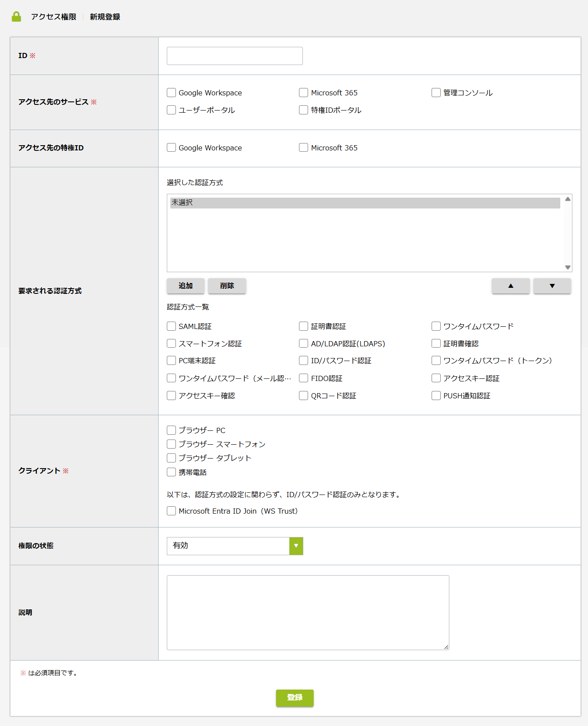Move selected authentication method up
588x726 pixels.
(510, 286)
